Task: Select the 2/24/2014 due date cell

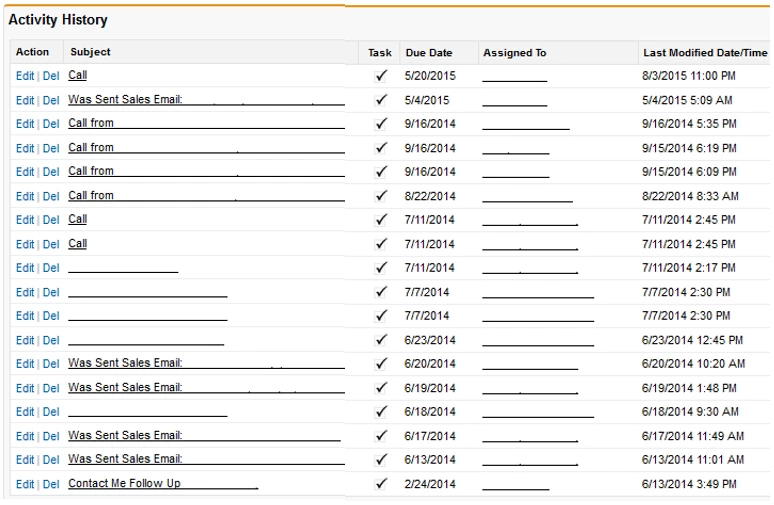Action: (x=430, y=484)
